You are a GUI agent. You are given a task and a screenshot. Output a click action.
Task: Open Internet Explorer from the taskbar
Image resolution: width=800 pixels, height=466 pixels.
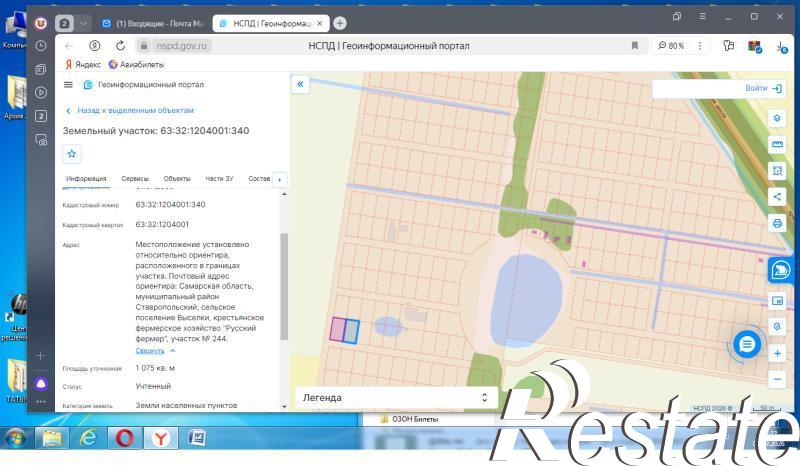pos(88,438)
